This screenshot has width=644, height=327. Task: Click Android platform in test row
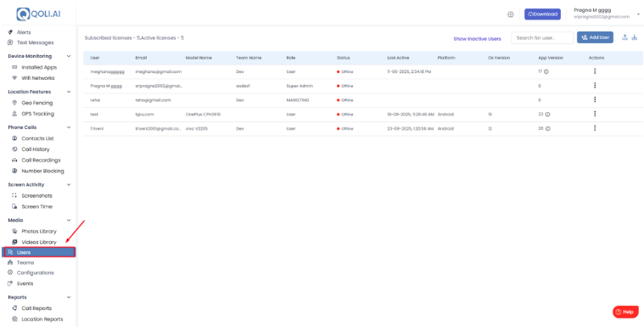(x=445, y=115)
